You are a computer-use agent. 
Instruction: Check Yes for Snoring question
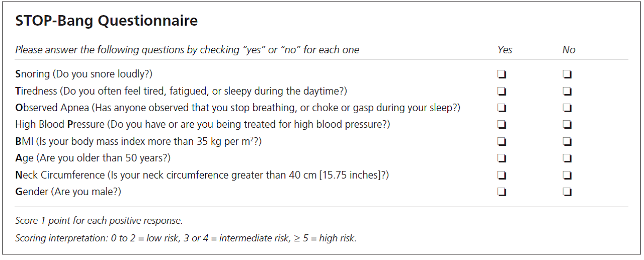coord(502,74)
